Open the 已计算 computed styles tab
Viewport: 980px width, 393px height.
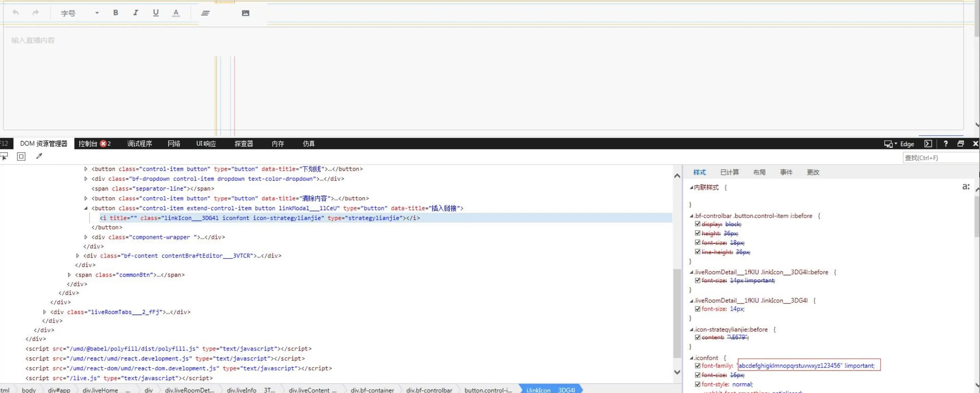(729, 172)
